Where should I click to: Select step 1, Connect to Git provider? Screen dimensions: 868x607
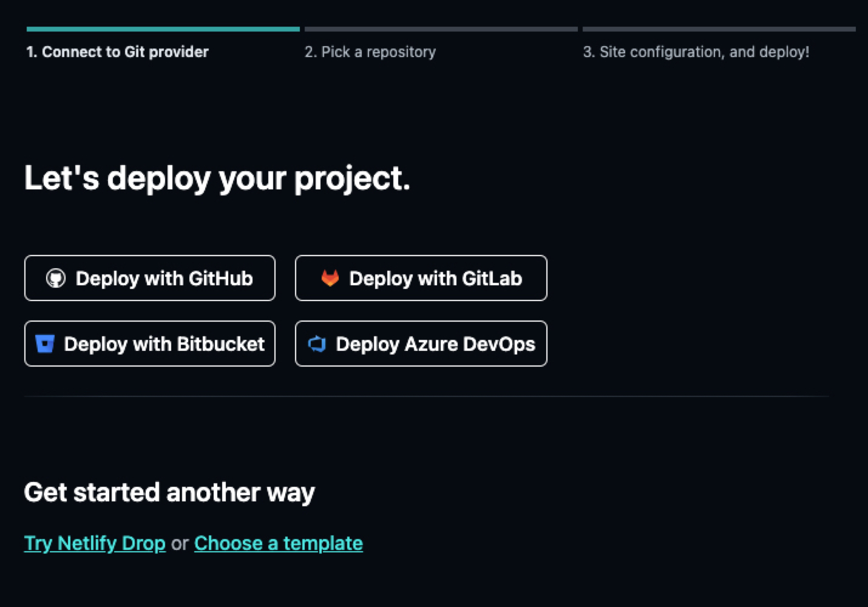coord(117,52)
